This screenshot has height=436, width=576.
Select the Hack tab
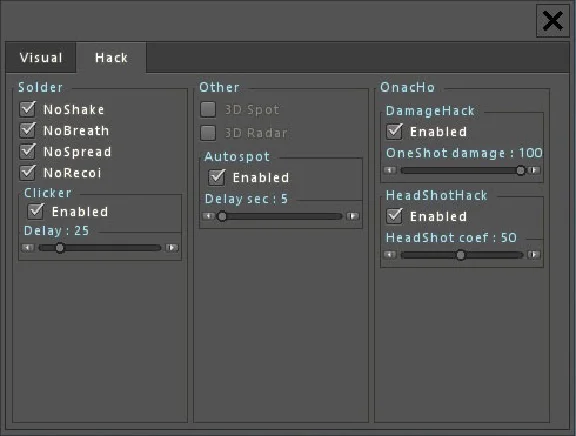(x=111, y=58)
